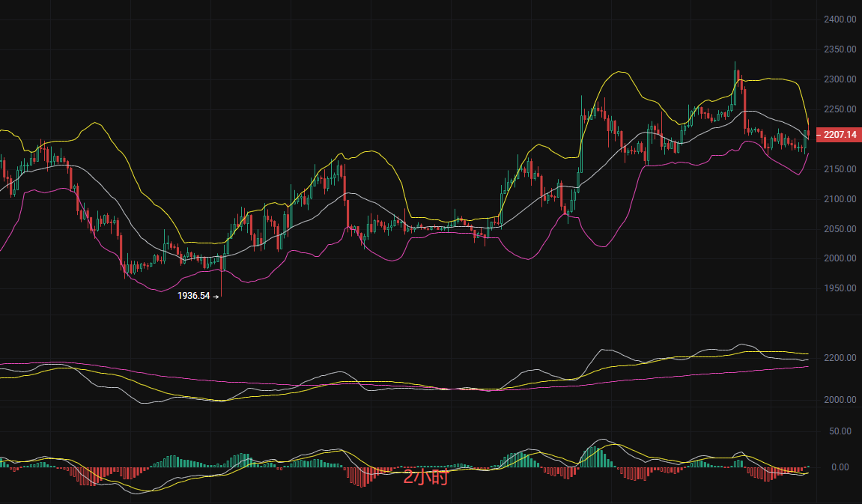Click the 2400.00 label on price axis
862x504 pixels.
pyautogui.click(x=839, y=19)
